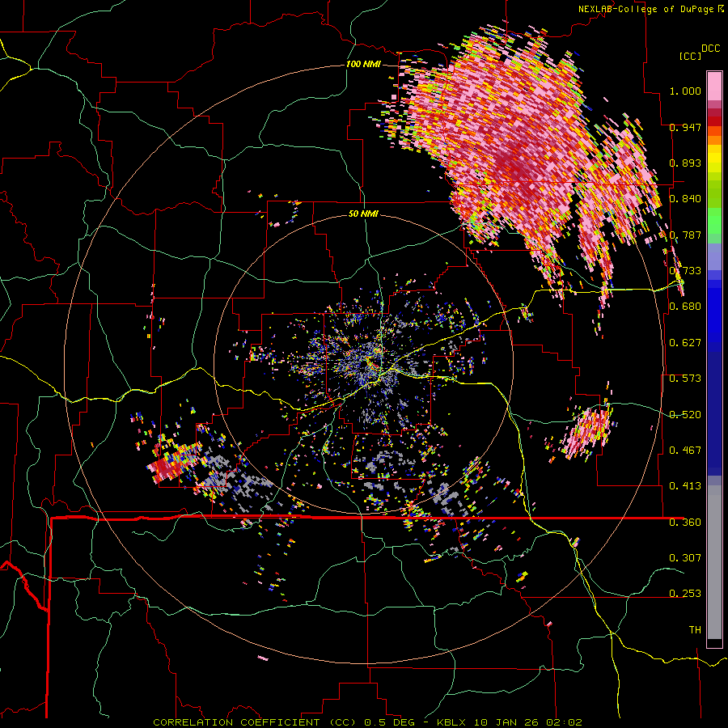728x728 pixels.
Task: Click the [CC] legend unit label
Action: pyautogui.click(x=690, y=56)
